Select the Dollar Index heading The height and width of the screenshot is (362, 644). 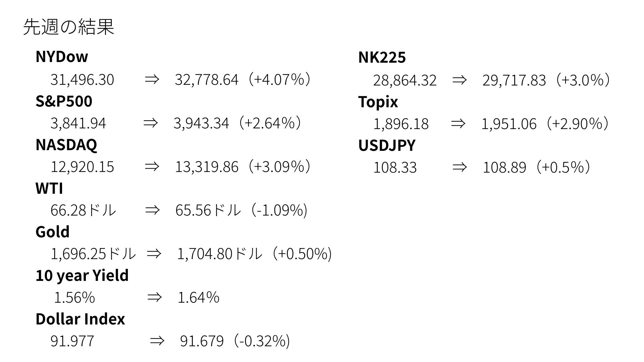point(80,319)
